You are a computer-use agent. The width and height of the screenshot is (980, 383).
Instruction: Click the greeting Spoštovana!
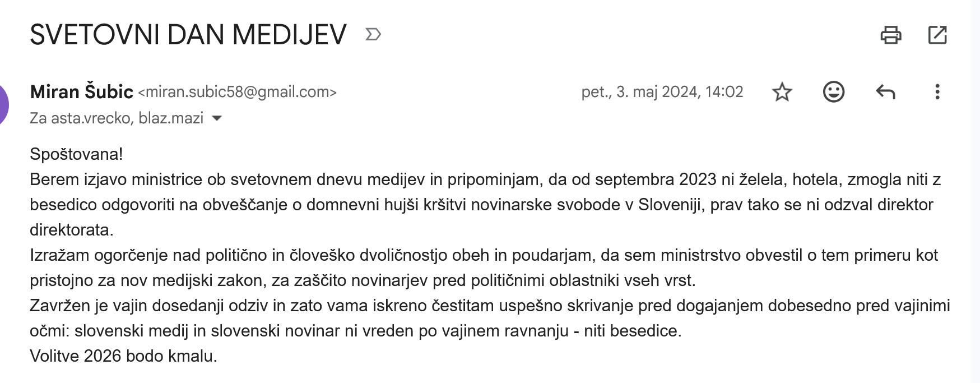pyautogui.click(x=76, y=154)
